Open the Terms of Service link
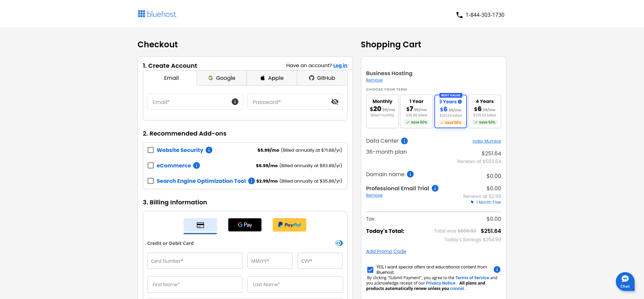The image size is (644, 299). coord(472,278)
